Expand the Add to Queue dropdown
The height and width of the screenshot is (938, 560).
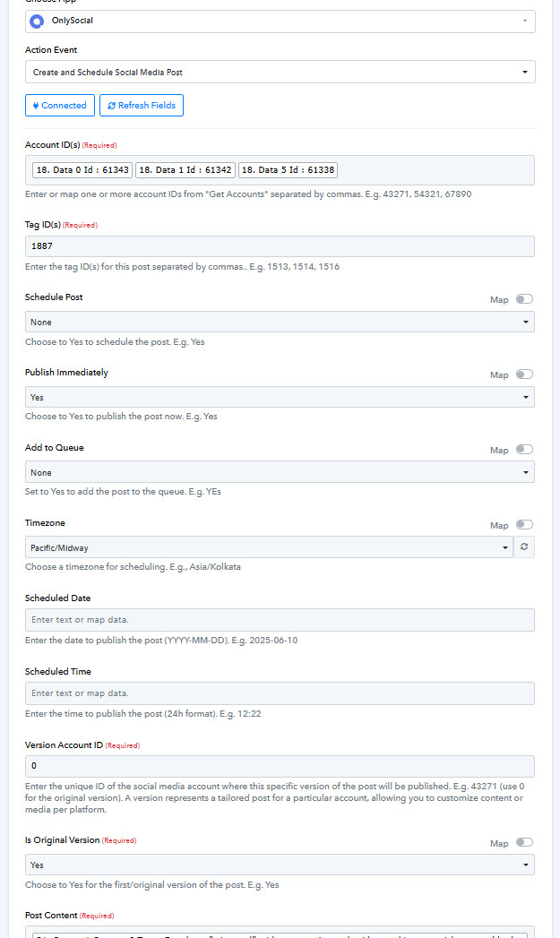280,472
